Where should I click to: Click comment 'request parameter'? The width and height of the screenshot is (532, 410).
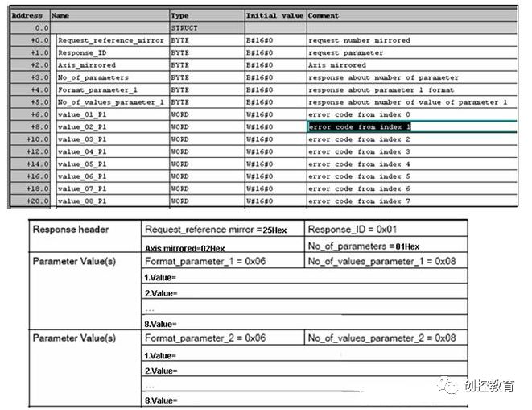pyautogui.click(x=346, y=52)
